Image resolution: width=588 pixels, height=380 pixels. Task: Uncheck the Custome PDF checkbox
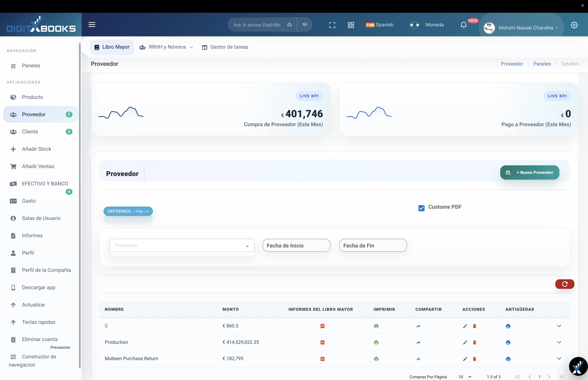[x=421, y=208]
